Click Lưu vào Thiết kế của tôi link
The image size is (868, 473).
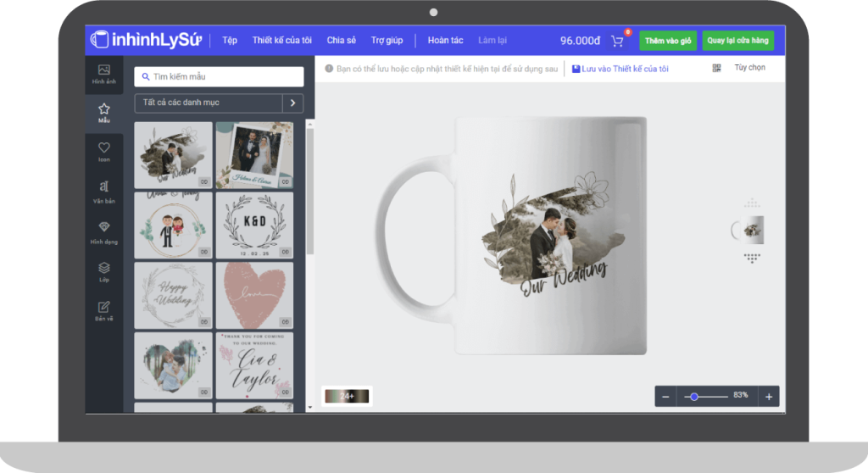[x=620, y=69]
